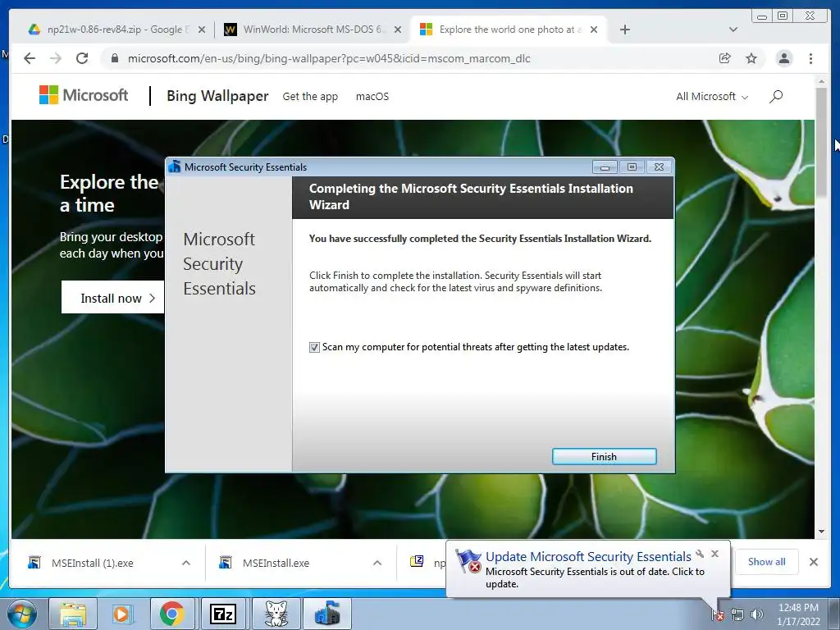Image resolution: width=840 pixels, height=630 pixels.
Task: Launch Windows Media Player from taskbar
Action: pyautogui.click(x=121, y=614)
